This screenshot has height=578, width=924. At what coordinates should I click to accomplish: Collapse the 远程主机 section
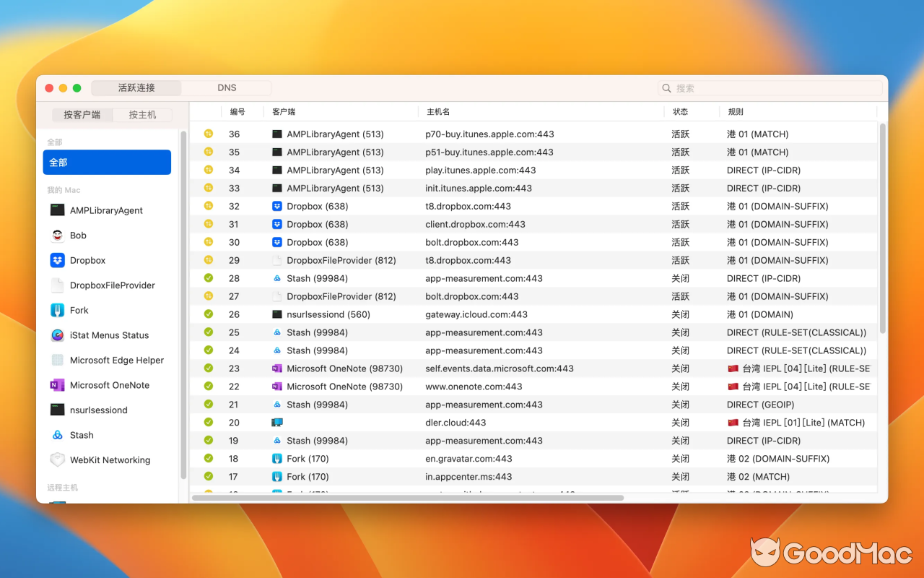tap(62, 488)
